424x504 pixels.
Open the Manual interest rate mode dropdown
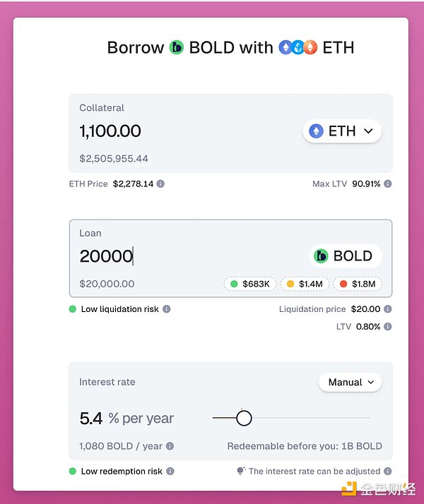point(350,382)
